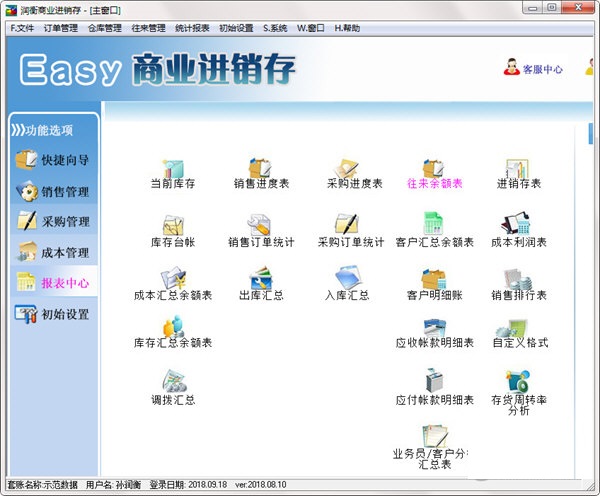The image size is (600, 496).
Task: Open the 客户汇总余额表 icon
Action: click(435, 231)
